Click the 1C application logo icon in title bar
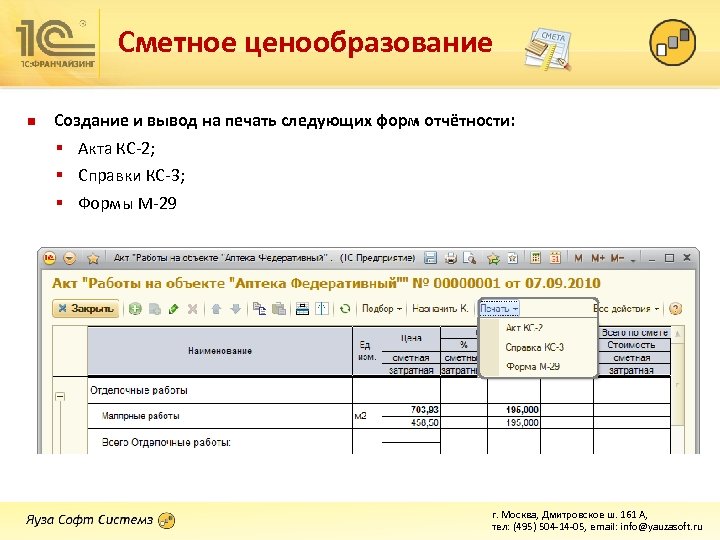 pyautogui.click(x=50, y=258)
